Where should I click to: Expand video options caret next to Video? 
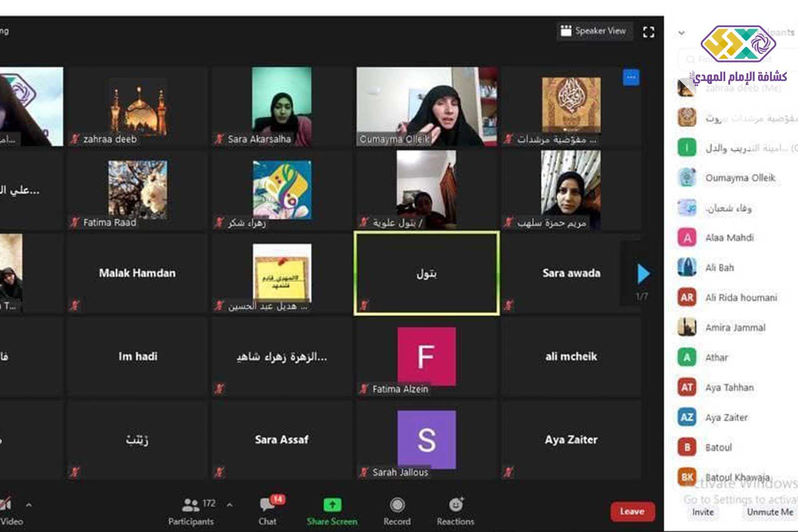pos(29,505)
